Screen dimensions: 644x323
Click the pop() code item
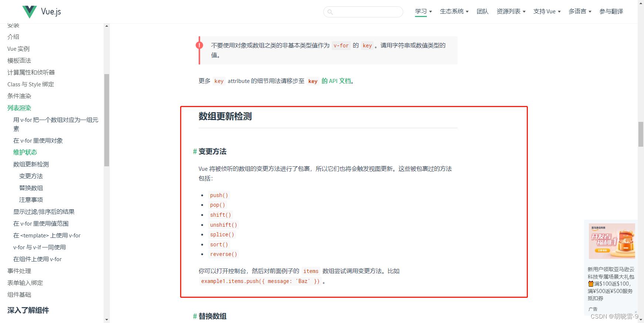point(218,205)
